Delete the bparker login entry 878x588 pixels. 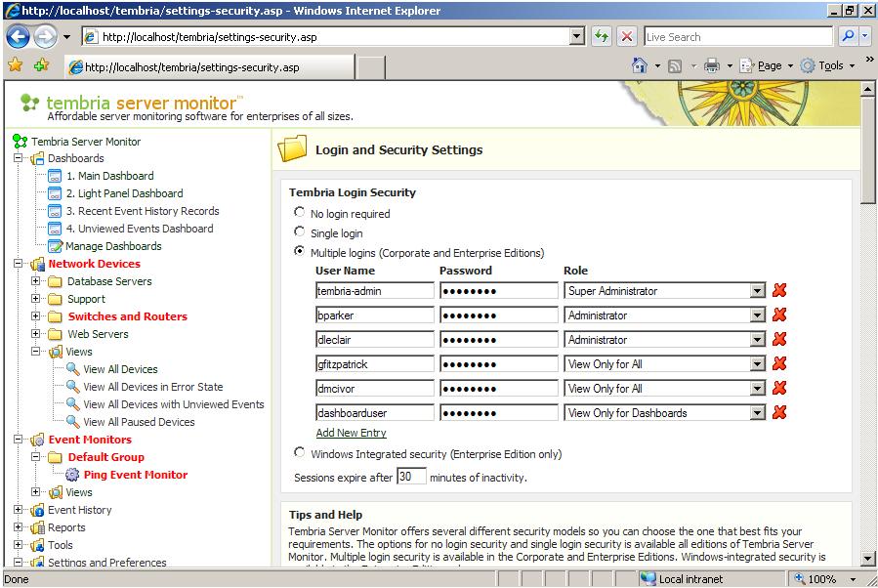coord(779,315)
